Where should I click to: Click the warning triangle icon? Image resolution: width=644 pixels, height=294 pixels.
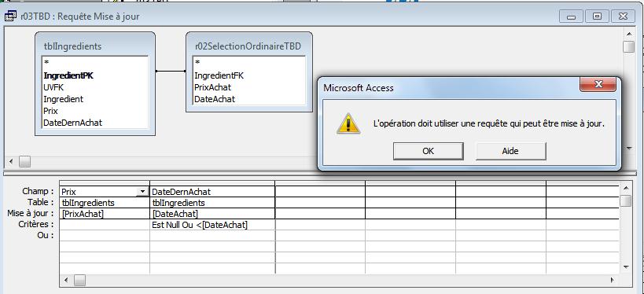click(x=348, y=123)
